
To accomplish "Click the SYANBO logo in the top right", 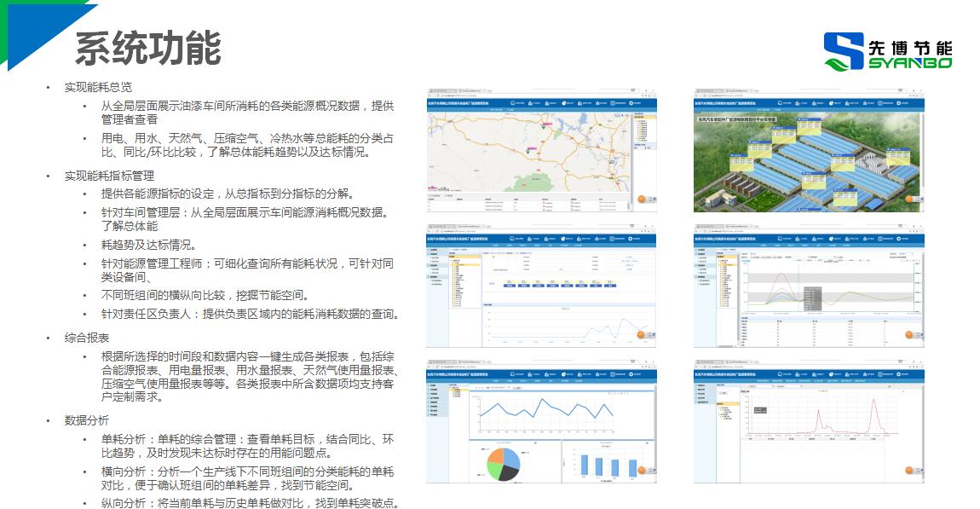I will click(887, 52).
